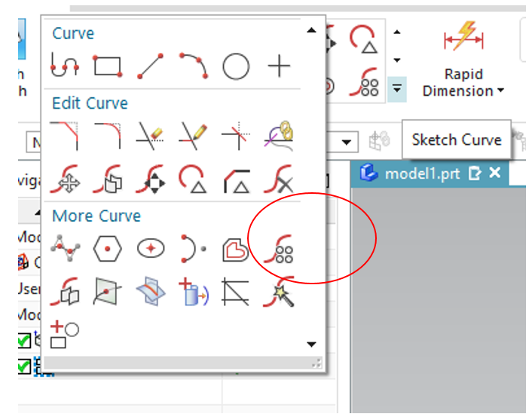This screenshot has width=532, height=420.
Task: Select the Rectangle curve tool
Action: point(108,66)
